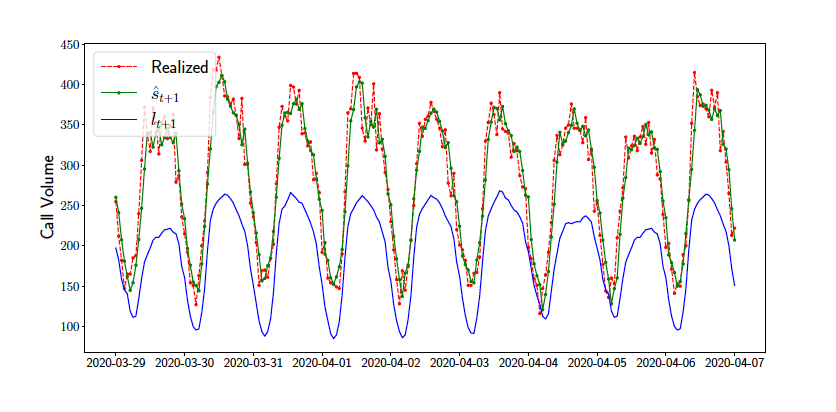The width and height of the screenshot is (836, 412).
Task: Click the 2020-04-03 date on x-axis
Action: click(x=460, y=360)
